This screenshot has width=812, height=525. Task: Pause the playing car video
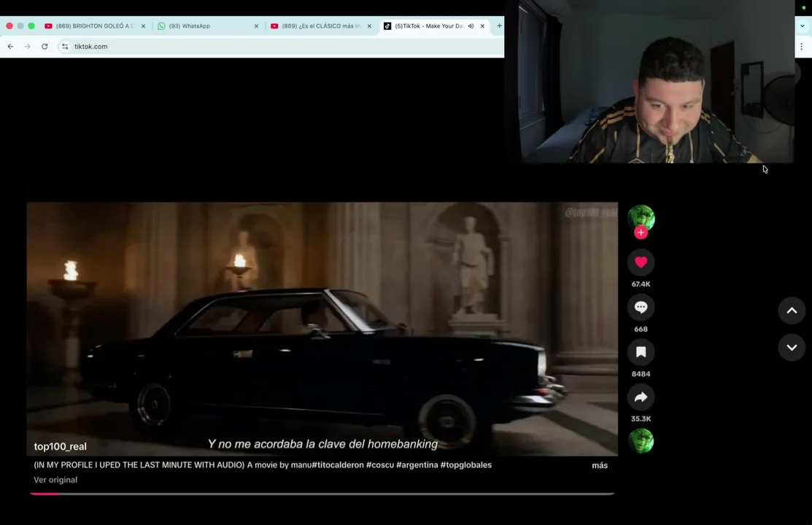(x=322, y=329)
